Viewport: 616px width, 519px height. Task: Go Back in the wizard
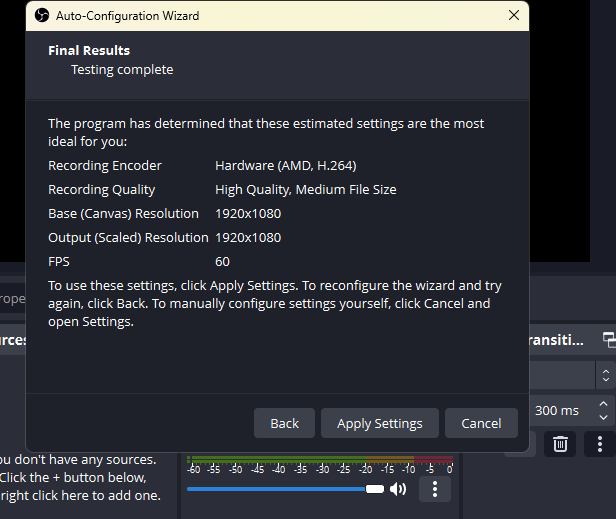click(x=284, y=423)
